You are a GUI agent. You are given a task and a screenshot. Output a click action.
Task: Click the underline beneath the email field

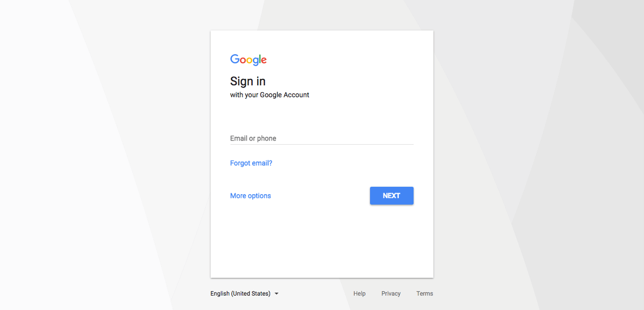(x=321, y=144)
